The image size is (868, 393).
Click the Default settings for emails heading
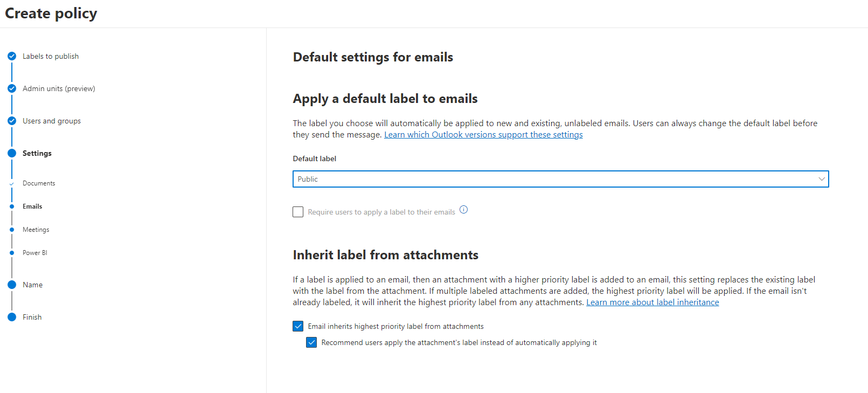(x=373, y=57)
